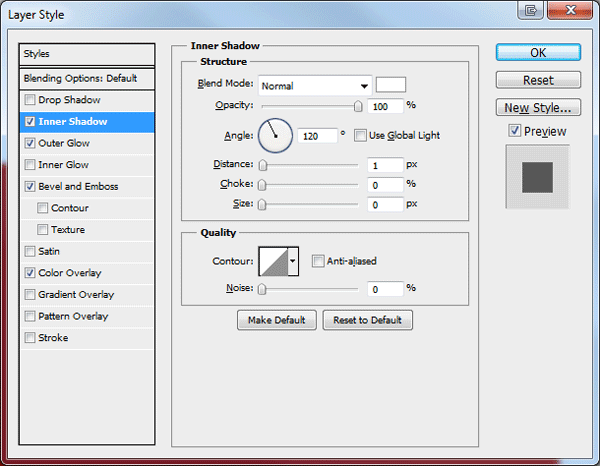Click the Make Default button

[277, 320]
